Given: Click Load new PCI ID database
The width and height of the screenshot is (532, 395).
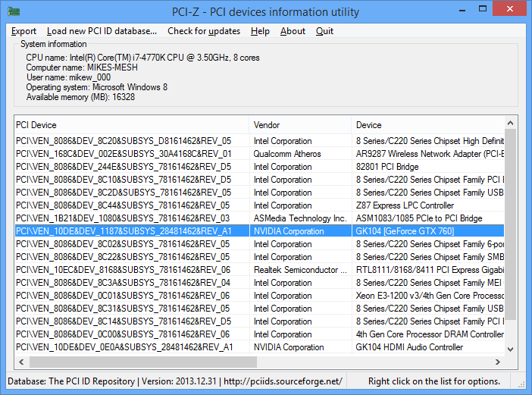Looking at the screenshot, I should 102,31.
